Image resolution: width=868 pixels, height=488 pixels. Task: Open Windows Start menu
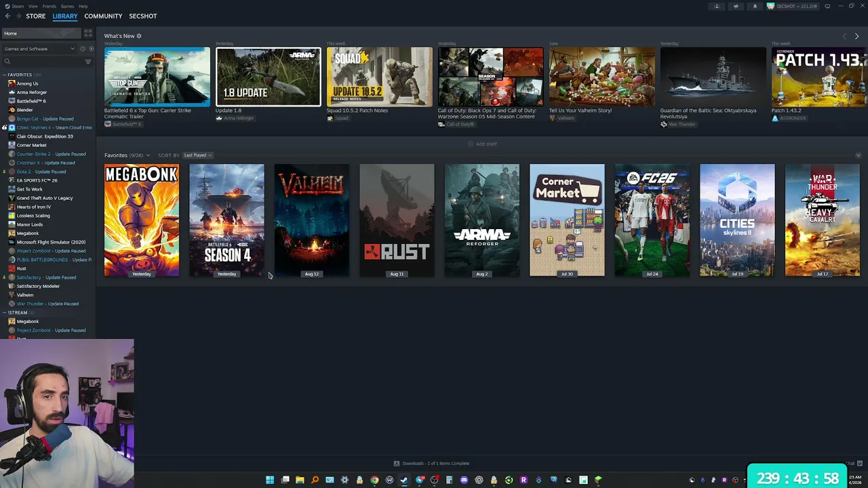tap(270, 480)
